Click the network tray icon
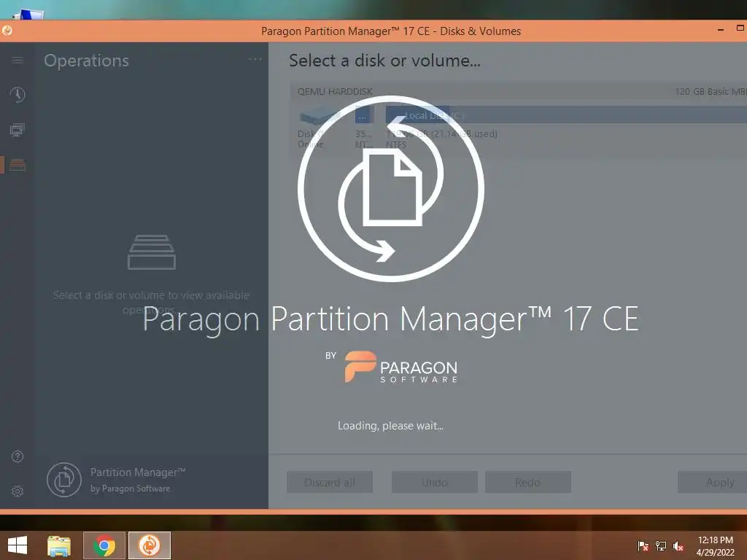The width and height of the screenshot is (747, 560). point(661,546)
